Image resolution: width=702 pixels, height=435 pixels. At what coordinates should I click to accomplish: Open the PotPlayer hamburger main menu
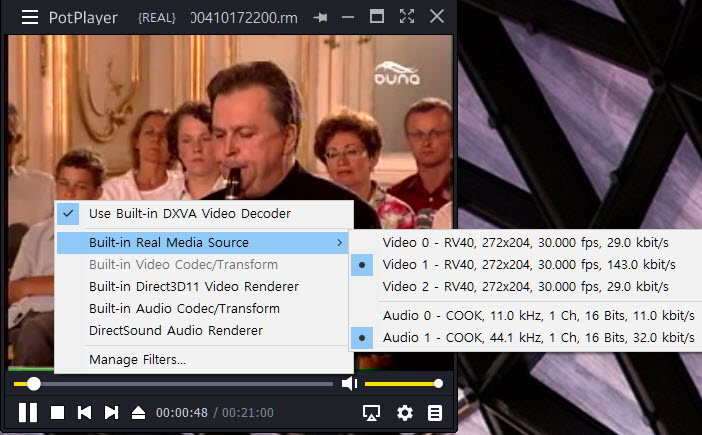pos(30,17)
